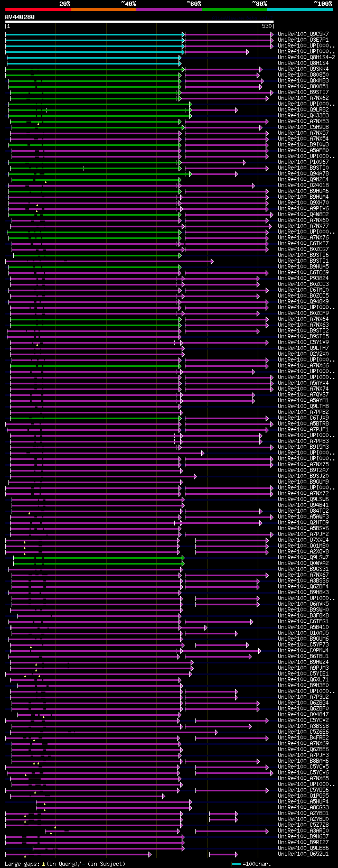The image size is (338, 868).
Task: Select the UniRef100_Q9SKK4 entry
Action: point(303,69)
